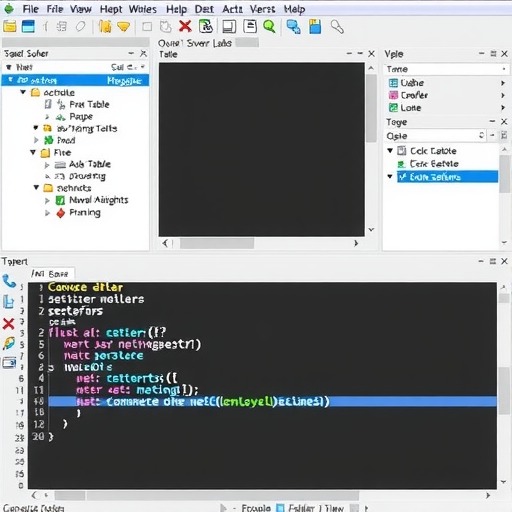Click the red X icon in the bottom sidebar
The width and height of the screenshot is (512, 512).
8,323
